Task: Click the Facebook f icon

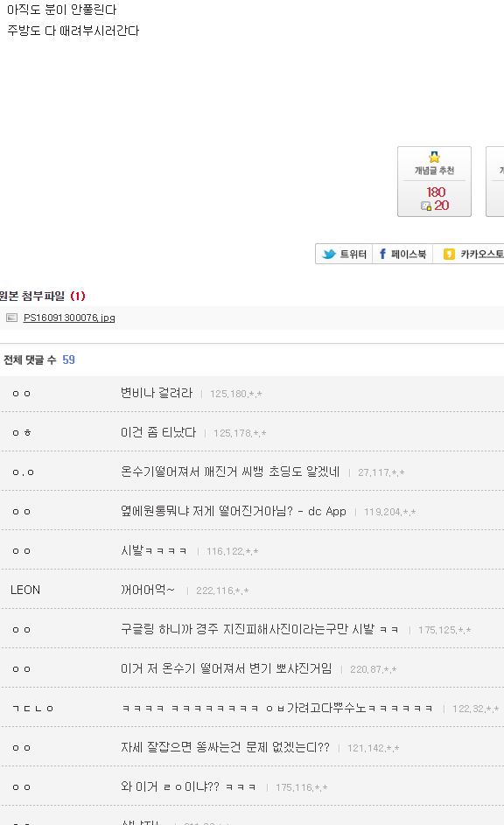Action: (382, 254)
